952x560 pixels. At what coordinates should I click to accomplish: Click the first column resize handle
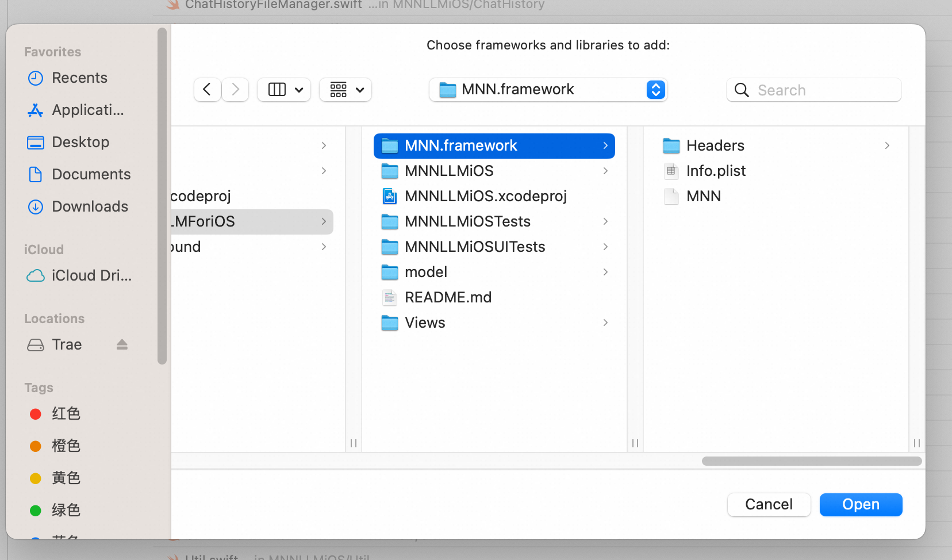[354, 443]
